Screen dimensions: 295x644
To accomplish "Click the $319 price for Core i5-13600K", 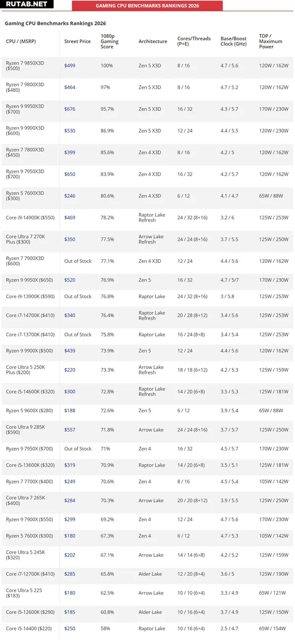I will (69, 465).
